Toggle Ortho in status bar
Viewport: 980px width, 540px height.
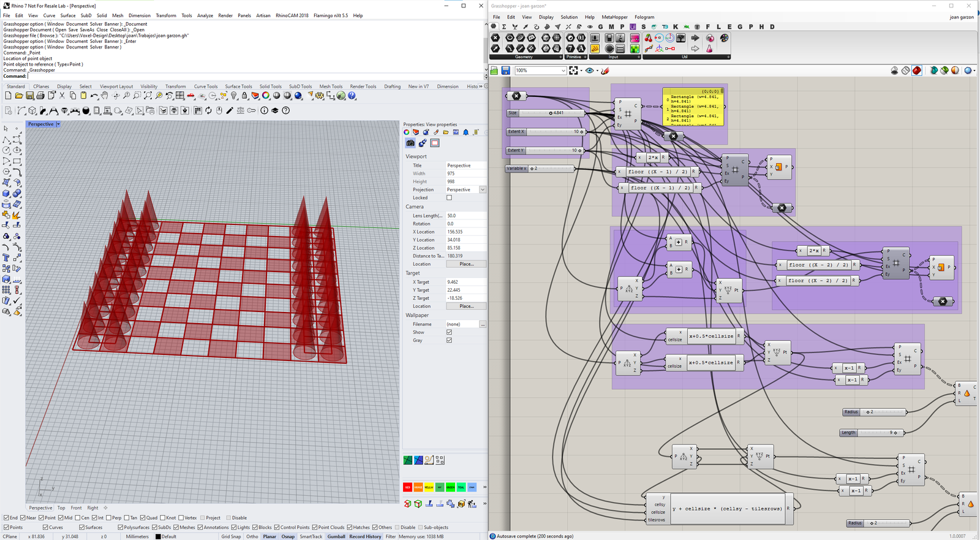(252, 536)
